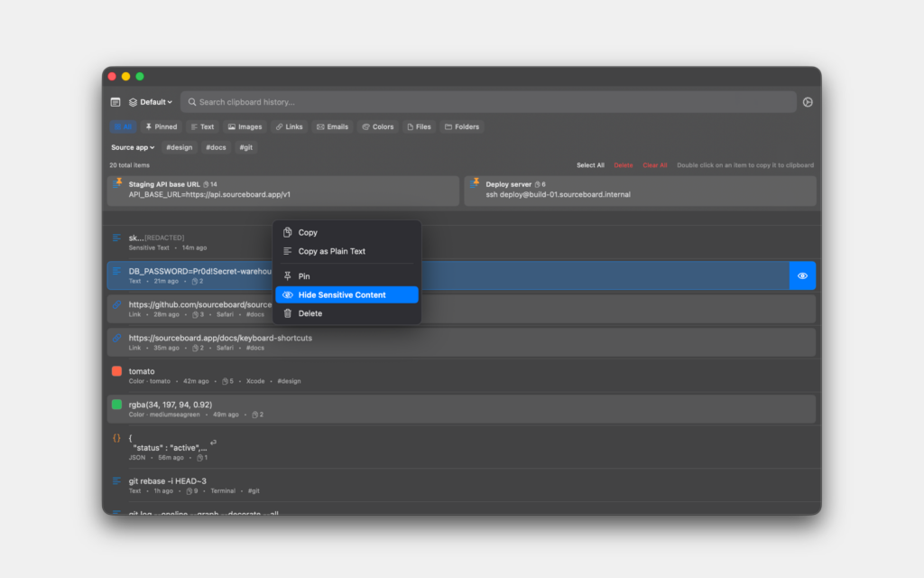Click wrap arrow icon on JSON row
Image resolution: width=924 pixels, height=578 pixels.
tap(213, 443)
